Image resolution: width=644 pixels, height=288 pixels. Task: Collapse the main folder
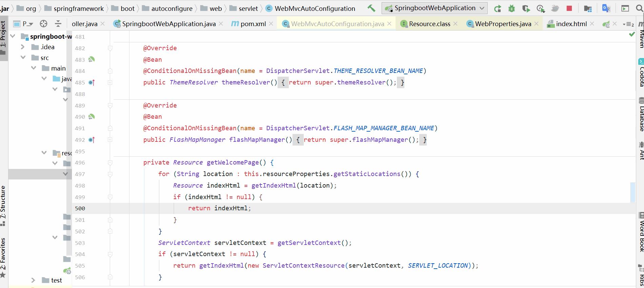point(33,68)
